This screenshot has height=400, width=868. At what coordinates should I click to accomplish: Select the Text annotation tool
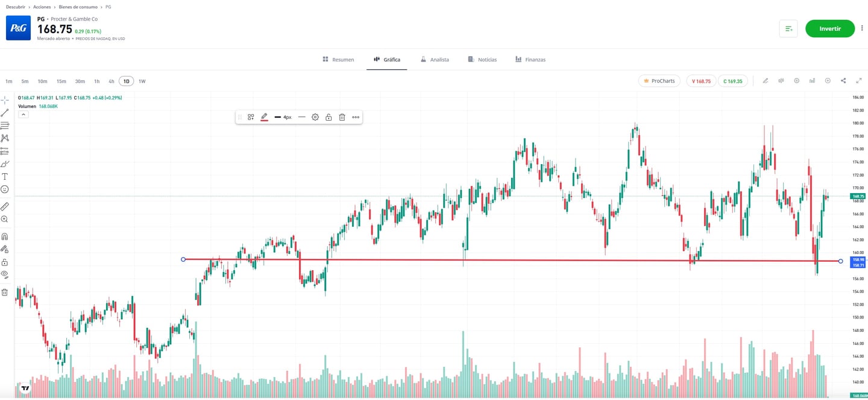[x=5, y=176]
